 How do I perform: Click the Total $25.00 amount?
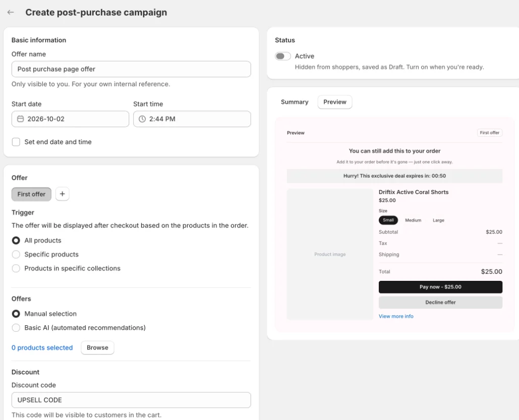click(x=492, y=271)
